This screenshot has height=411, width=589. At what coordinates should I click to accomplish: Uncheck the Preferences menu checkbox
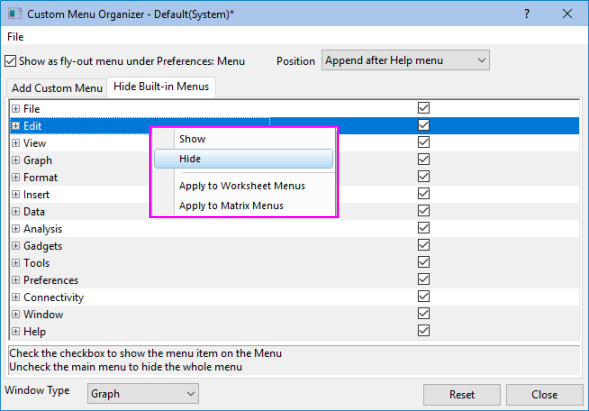point(424,279)
